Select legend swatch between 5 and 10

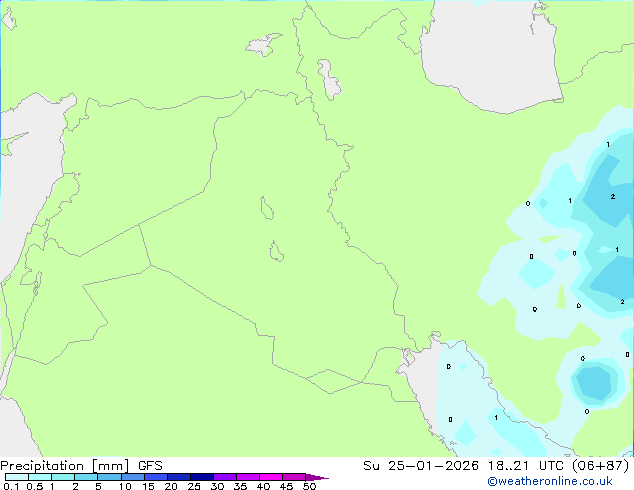coord(109,477)
